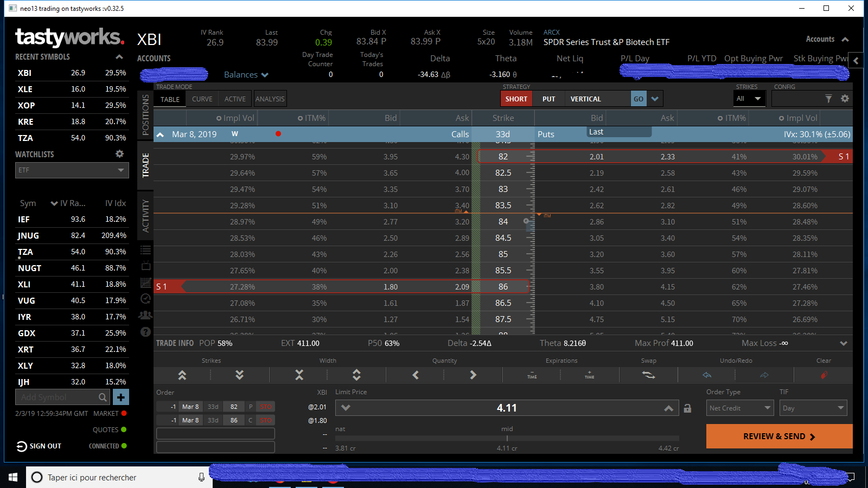
Task: Open the POSITIONS vertical tab
Action: [x=145, y=114]
